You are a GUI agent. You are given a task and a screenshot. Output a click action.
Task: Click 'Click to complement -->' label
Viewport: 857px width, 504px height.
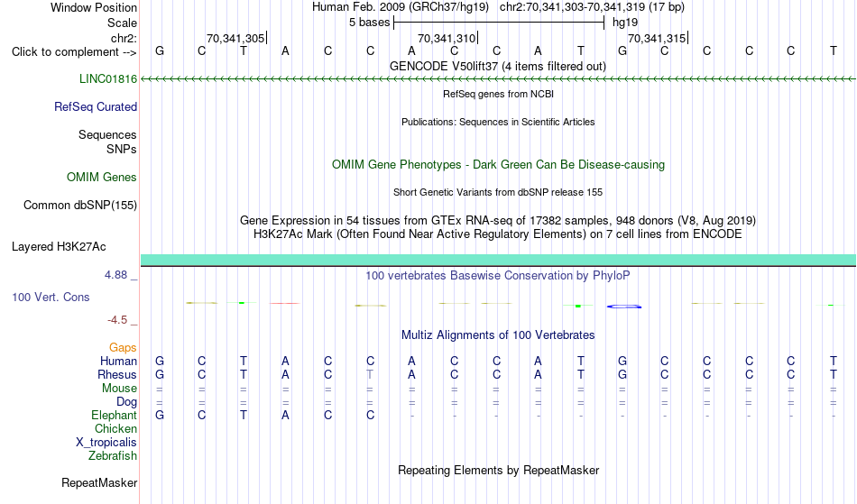(74, 52)
